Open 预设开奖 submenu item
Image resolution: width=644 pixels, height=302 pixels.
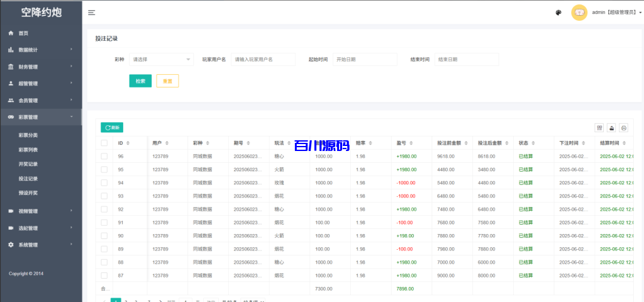coord(28,193)
